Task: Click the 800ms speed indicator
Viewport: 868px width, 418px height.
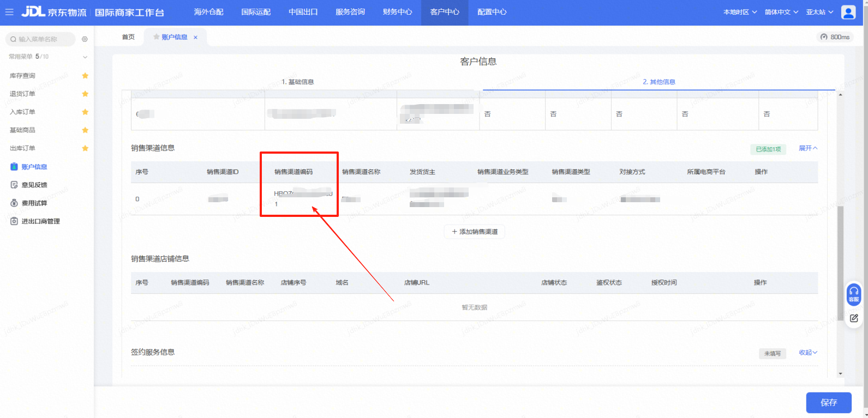Action: 835,37
